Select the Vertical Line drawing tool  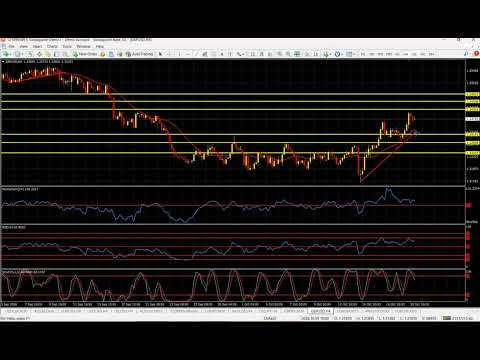click(x=179, y=54)
